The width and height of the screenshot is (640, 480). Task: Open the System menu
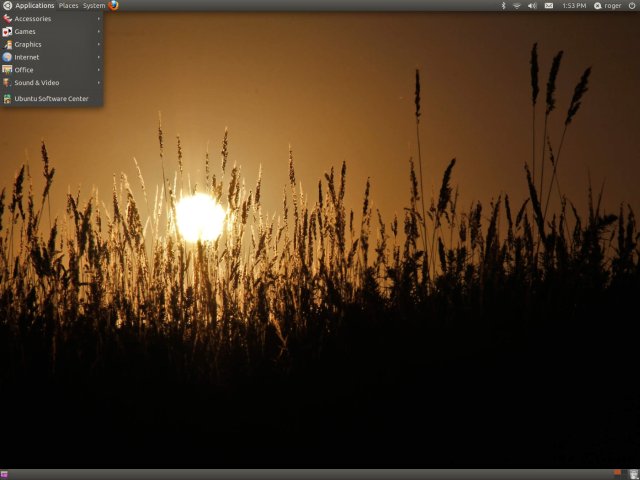point(94,6)
